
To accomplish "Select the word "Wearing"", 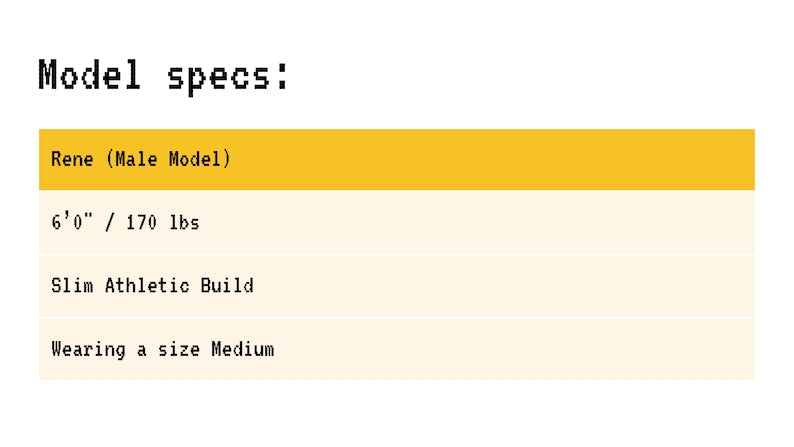I will tap(88, 350).
